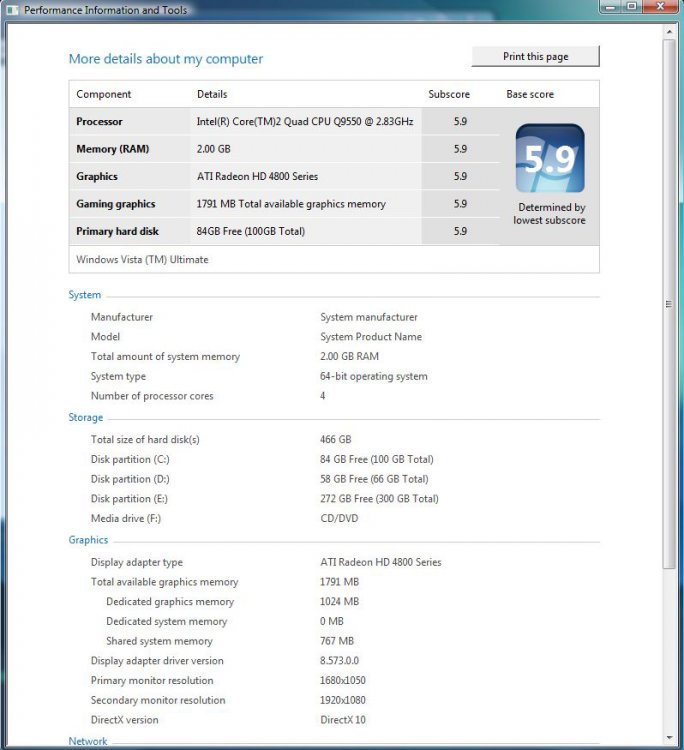The image size is (684, 750).
Task: Click the '1024 MB' value
Action: pos(339,602)
